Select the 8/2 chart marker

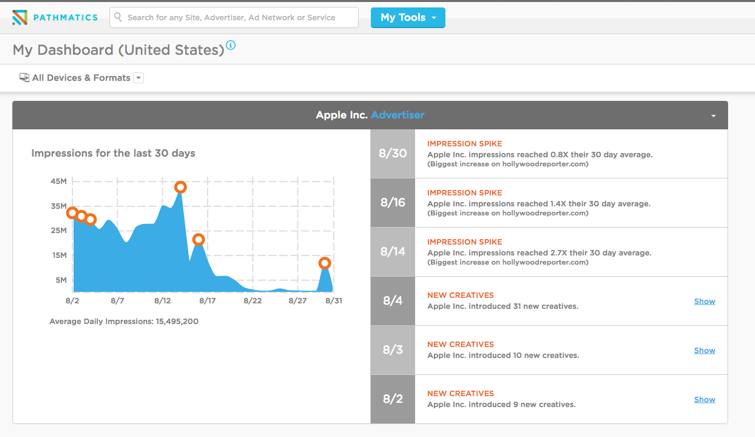click(x=72, y=213)
